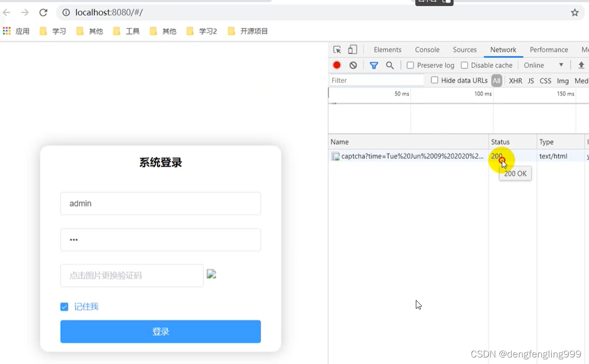
Task: Select the captcha?time request row
Action: point(458,156)
